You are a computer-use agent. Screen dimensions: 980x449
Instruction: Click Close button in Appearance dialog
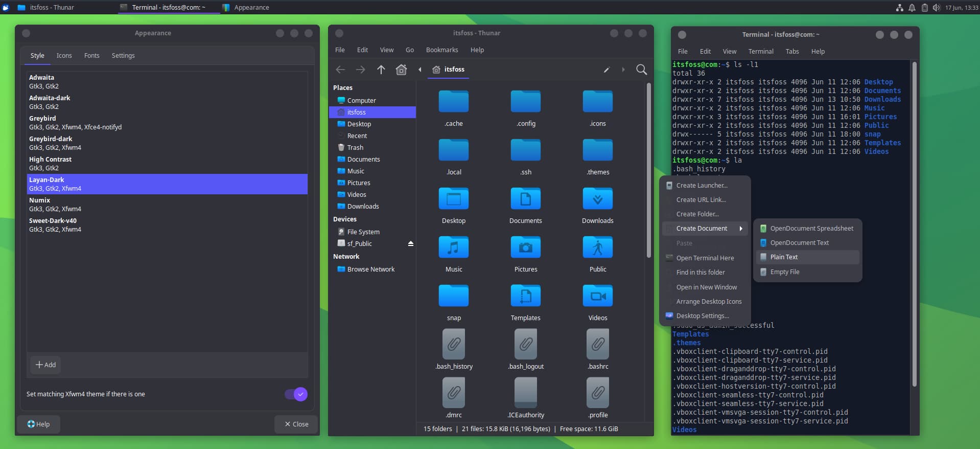pos(296,424)
